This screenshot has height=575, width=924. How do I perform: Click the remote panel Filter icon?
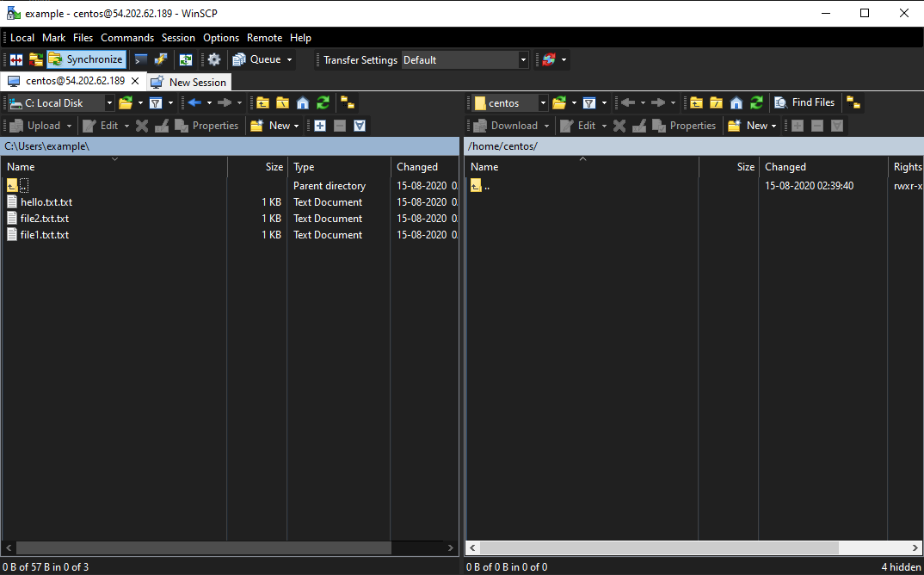point(589,103)
